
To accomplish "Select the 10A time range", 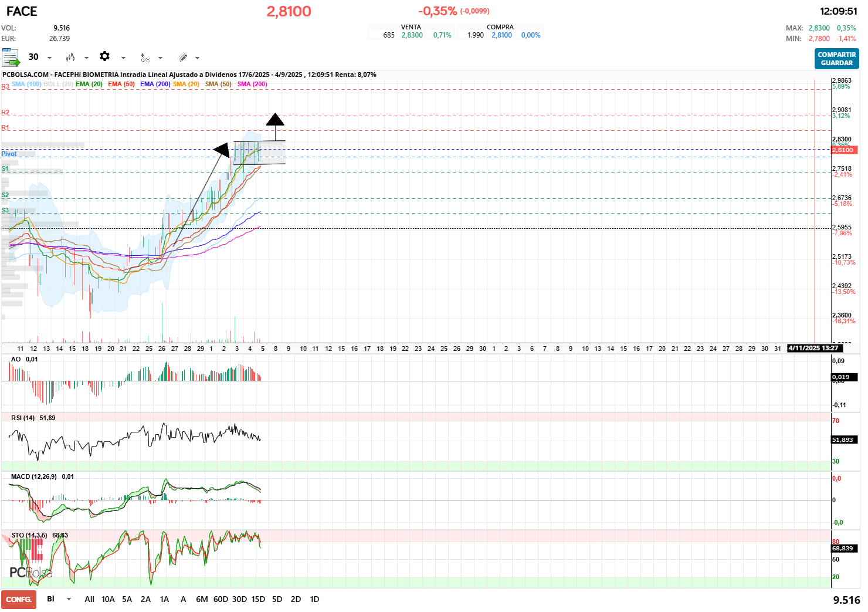I will coord(108,599).
